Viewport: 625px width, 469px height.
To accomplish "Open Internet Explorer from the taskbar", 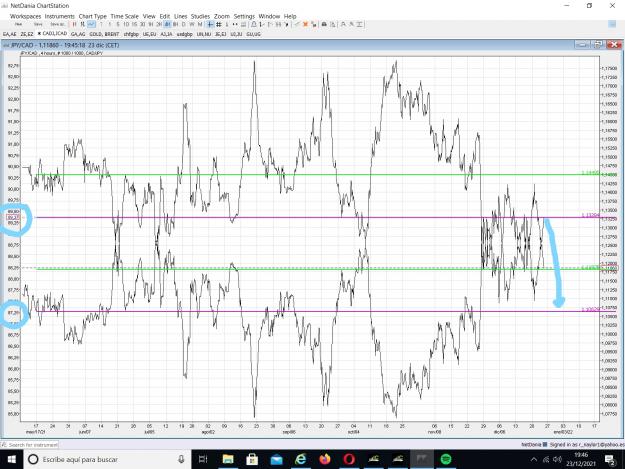I will click(x=301, y=459).
